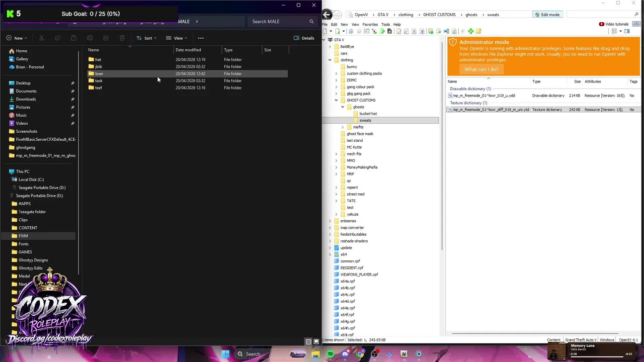Image resolution: width=644 pixels, height=362 pixels.
Task: Click the Copy icon in File Explorer toolbar
Action: 57,38
